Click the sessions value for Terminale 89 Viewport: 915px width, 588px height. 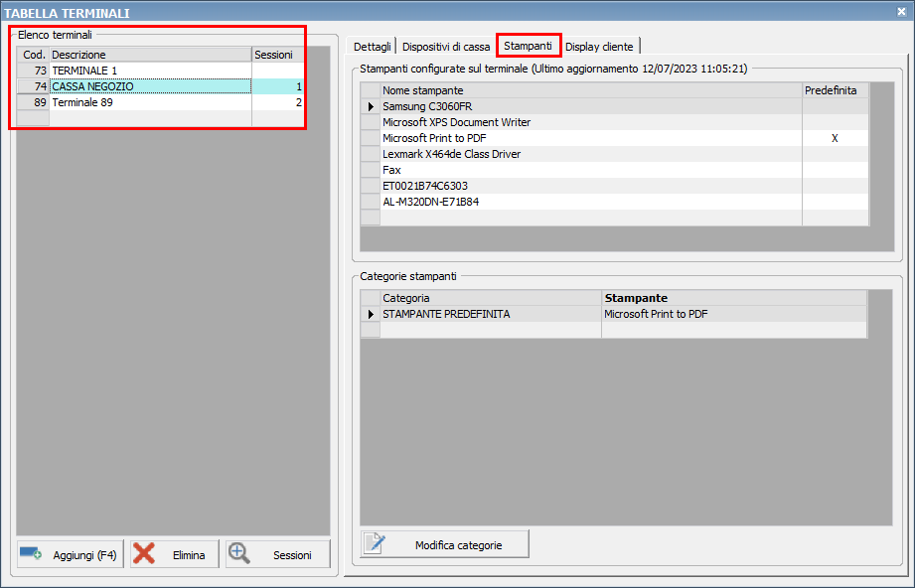tap(278, 102)
